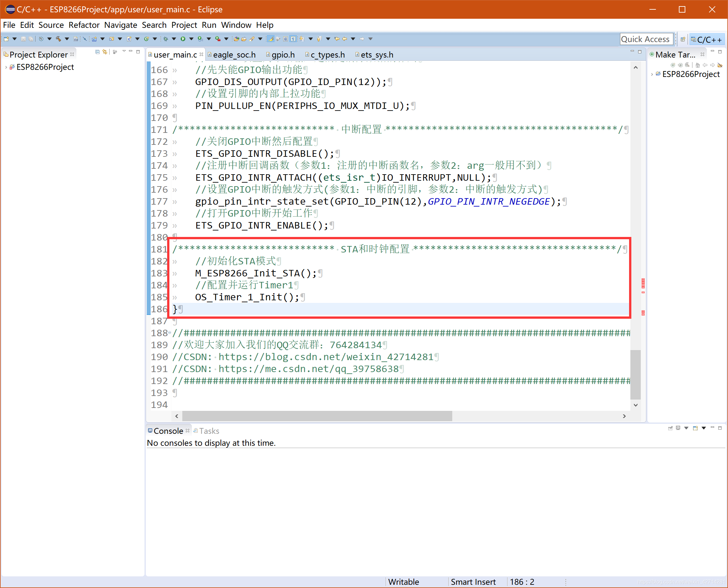Open the Run button dropdown arrow
This screenshot has height=588, width=728.
[191, 38]
